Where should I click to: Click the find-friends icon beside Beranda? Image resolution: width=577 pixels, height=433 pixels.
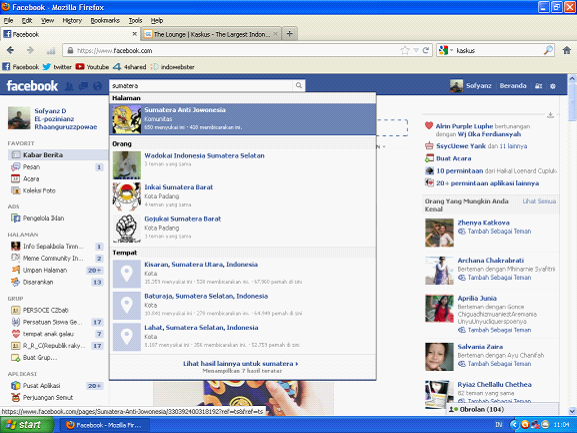click(538, 86)
